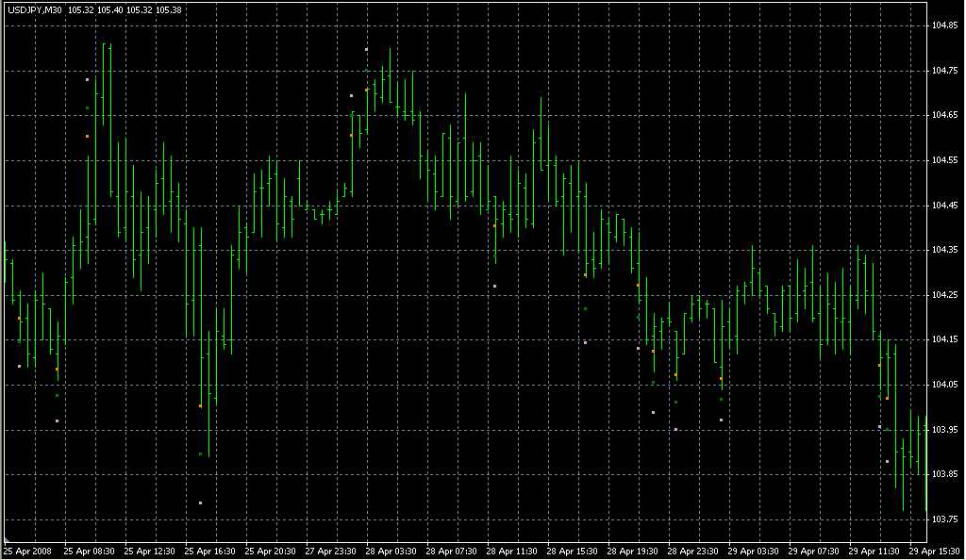966x560 pixels.
Task: Click the 104.65 price level on the scale
Action: pos(946,115)
